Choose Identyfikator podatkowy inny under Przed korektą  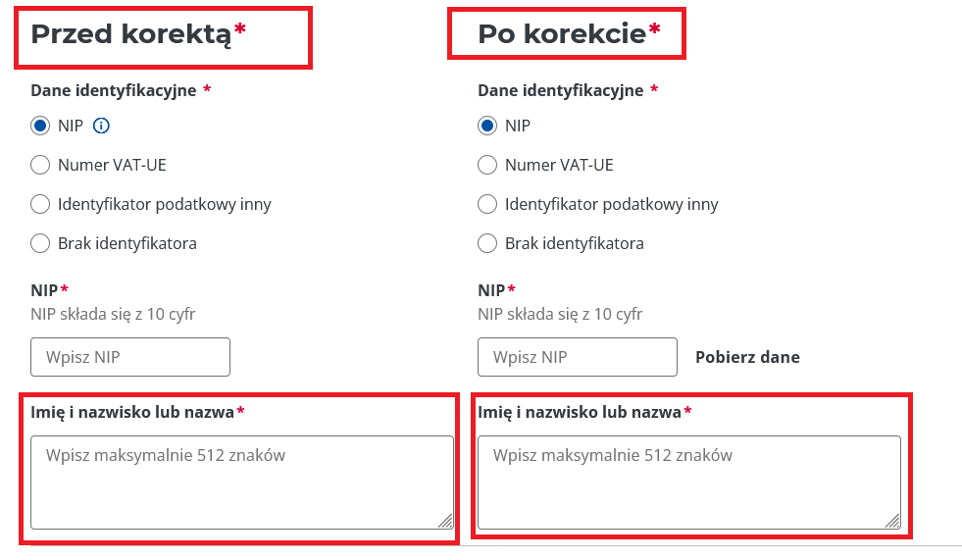[40, 204]
